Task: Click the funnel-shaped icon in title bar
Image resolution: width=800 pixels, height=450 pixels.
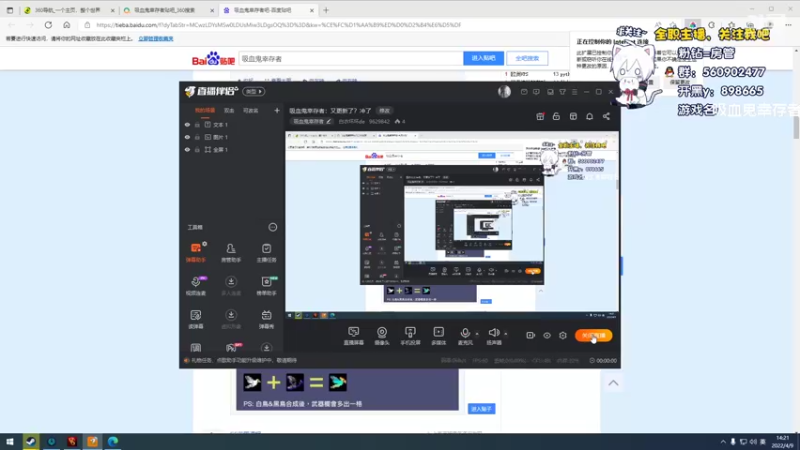Action: point(562,92)
